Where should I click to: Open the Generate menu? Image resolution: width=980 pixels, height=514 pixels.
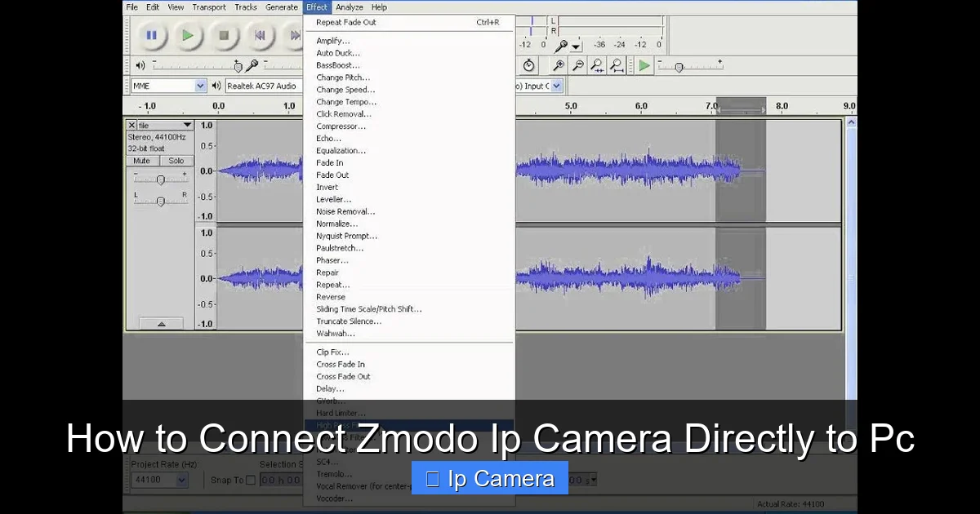tap(282, 7)
